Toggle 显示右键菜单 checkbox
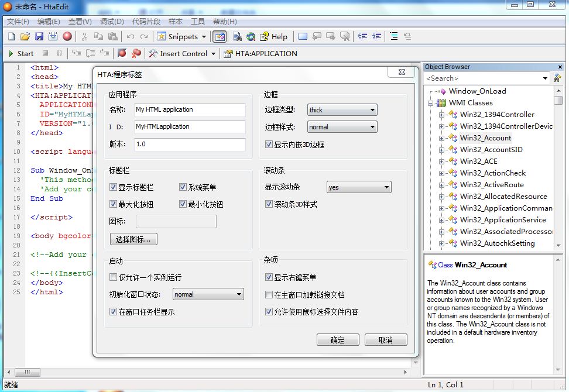This screenshot has height=392, width=569. pos(269,277)
